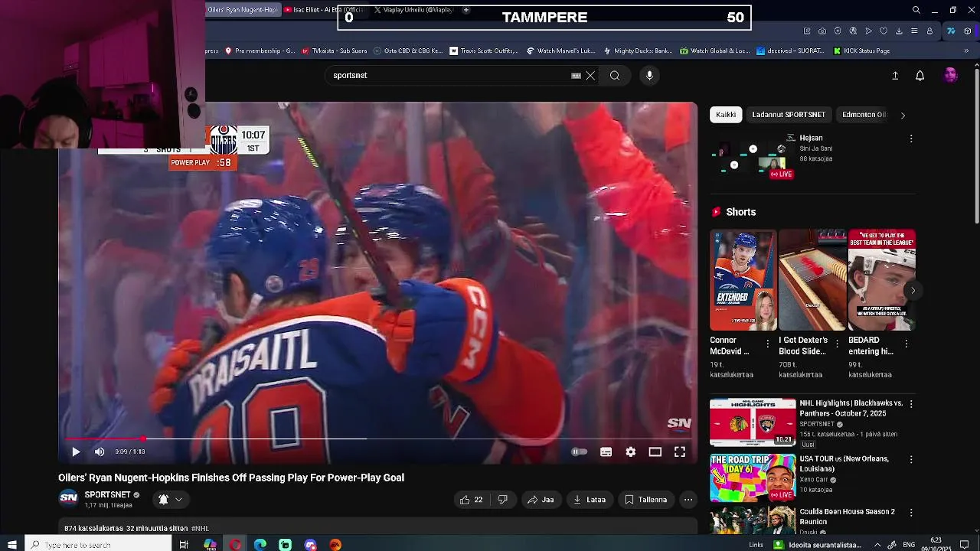Open KICK Status Page bookmark
This screenshot has width=980, height=551.
(861, 51)
